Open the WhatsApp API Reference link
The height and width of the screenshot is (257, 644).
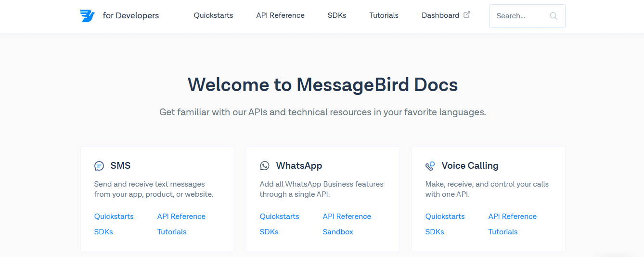click(347, 216)
